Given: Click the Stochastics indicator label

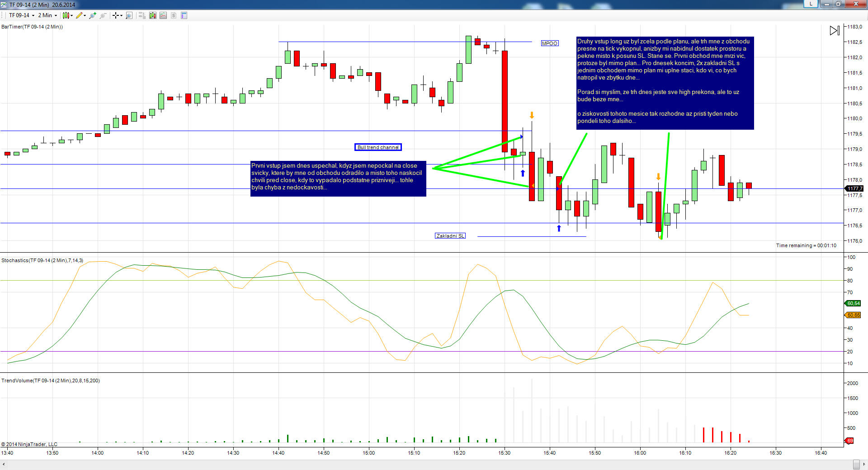Looking at the screenshot, I should click(42, 260).
